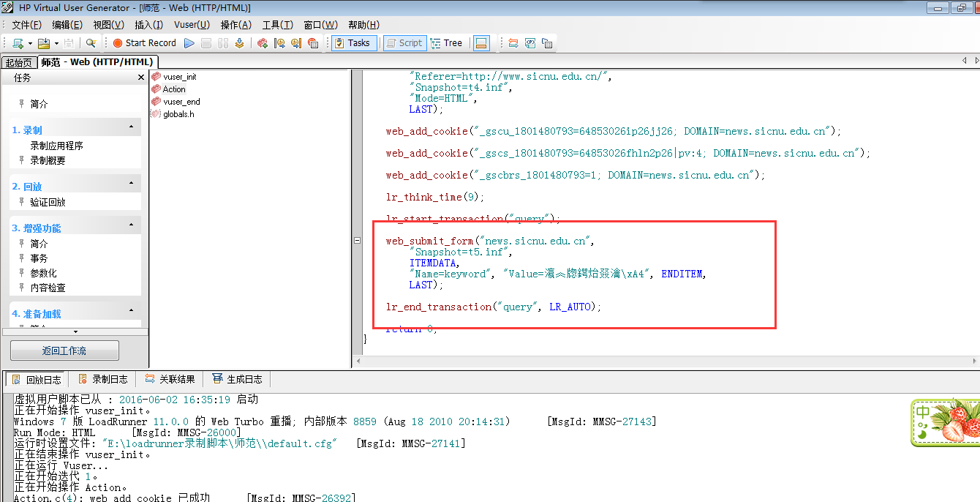Click the Start Transaction clock icon
Image resolution: width=980 pixels, height=502 pixels.
pyautogui.click(x=279, y=43)
